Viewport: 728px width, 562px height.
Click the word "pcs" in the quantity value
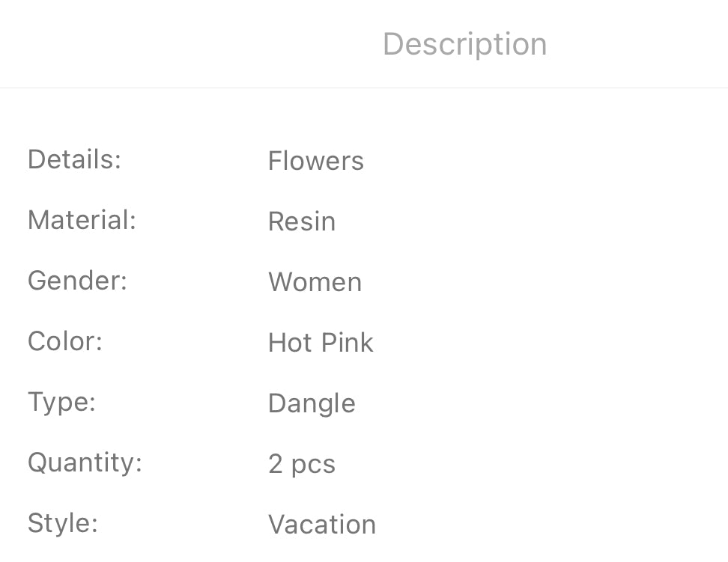pos(313,465)
